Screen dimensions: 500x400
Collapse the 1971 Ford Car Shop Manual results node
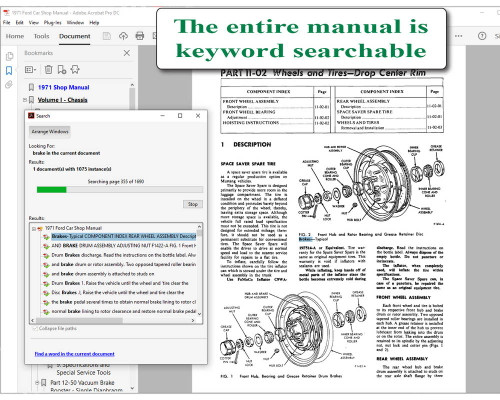[x=34, y=229]
